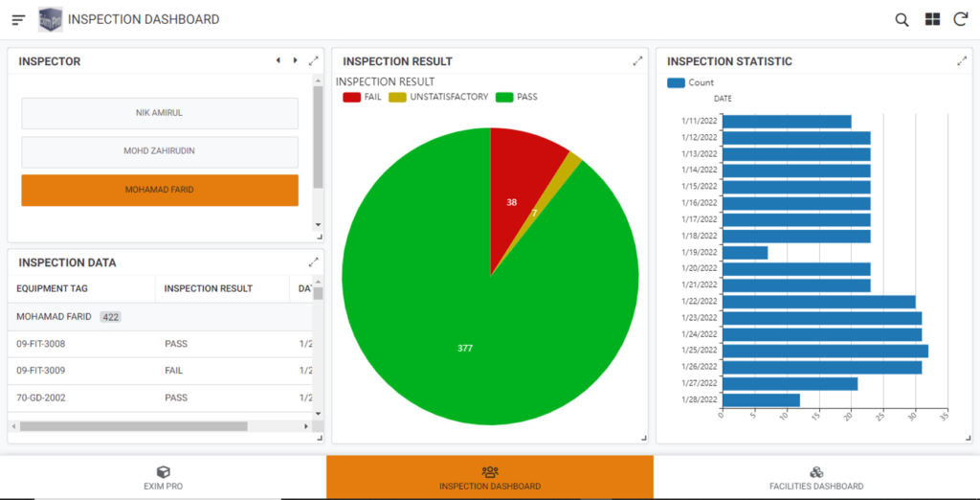This screenshot has height=500, width=980.
Task: Select inspector MOHD ZAHIRUDIN
Action: pyautogui.click(x=160, y=151)
